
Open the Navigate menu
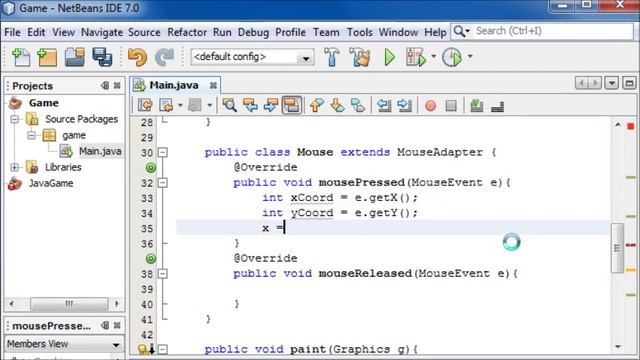[102, 32]
